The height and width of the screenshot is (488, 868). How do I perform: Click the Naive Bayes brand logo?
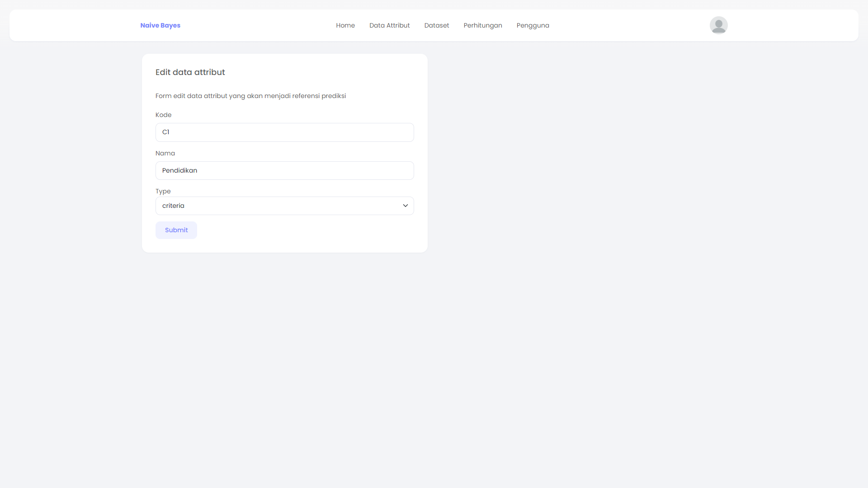(160, 25)
